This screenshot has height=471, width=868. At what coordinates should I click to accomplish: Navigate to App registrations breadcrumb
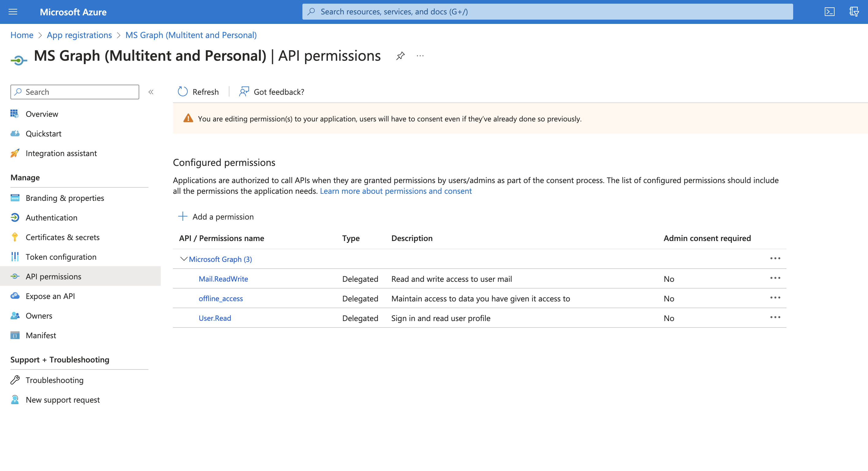coord(79,35)
